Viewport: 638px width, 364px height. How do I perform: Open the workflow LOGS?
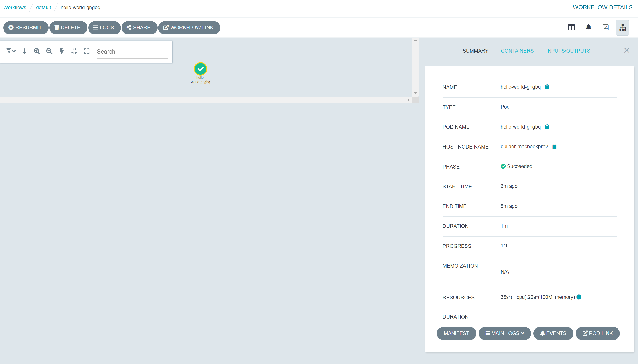(x=104, y=28)
